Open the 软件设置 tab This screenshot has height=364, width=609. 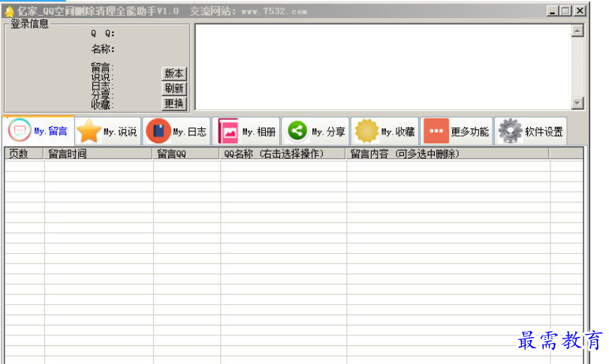tap(531, 131)
